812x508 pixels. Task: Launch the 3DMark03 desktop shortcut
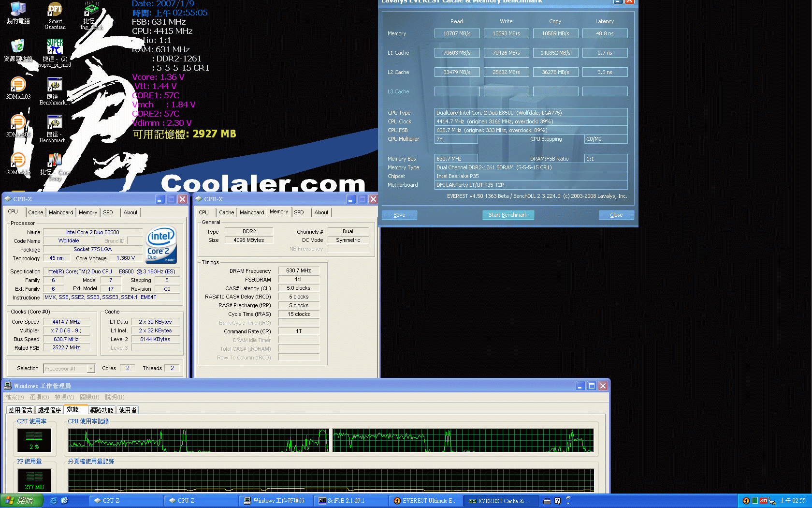click(18, 88)
